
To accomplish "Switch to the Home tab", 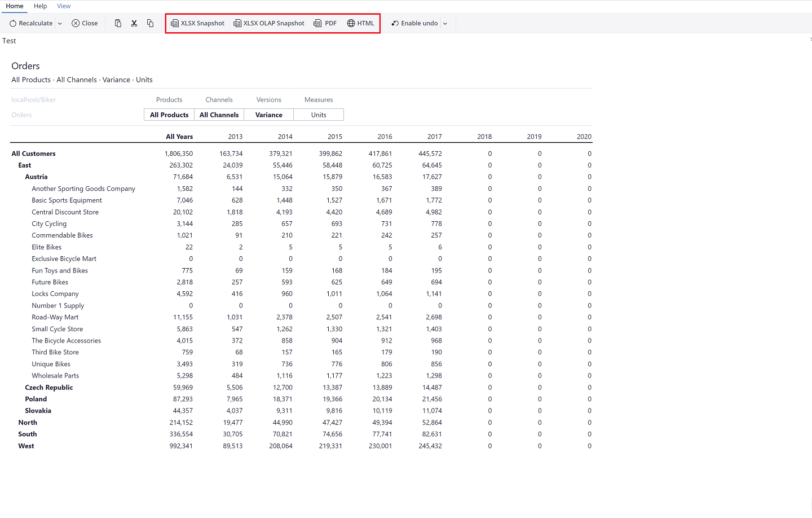I will click(x=15, y=6).
